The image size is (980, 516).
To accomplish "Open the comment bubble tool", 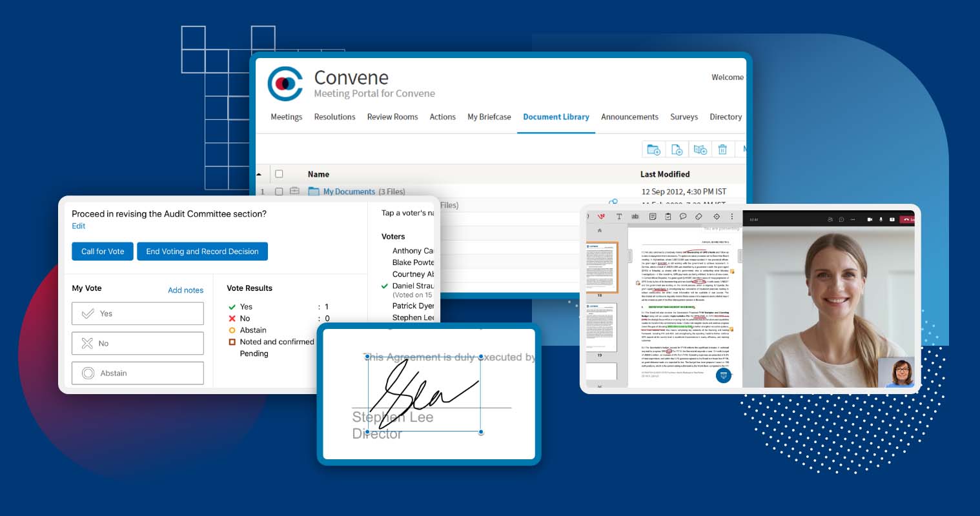I will (683, 216).
